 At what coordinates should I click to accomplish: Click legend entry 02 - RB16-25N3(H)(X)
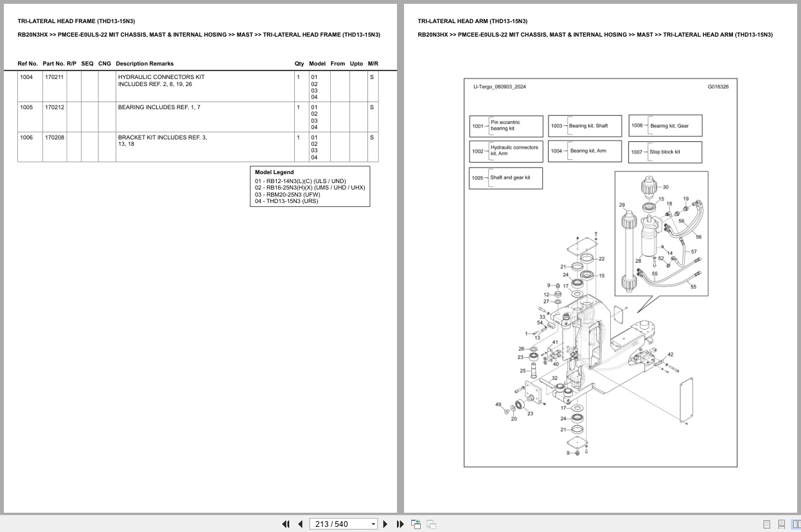(310, 188)
